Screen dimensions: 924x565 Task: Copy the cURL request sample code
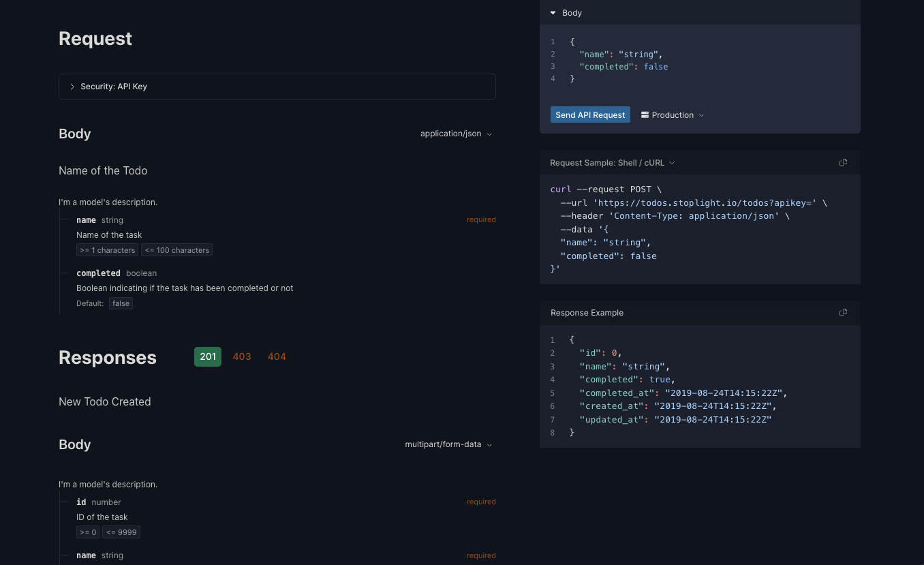tap(843, 162)
